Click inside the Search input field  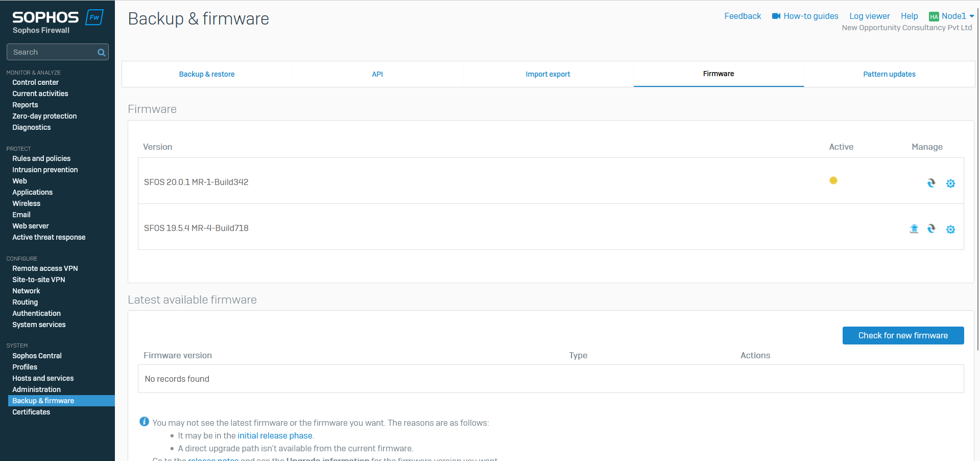[x=51, y=52]
